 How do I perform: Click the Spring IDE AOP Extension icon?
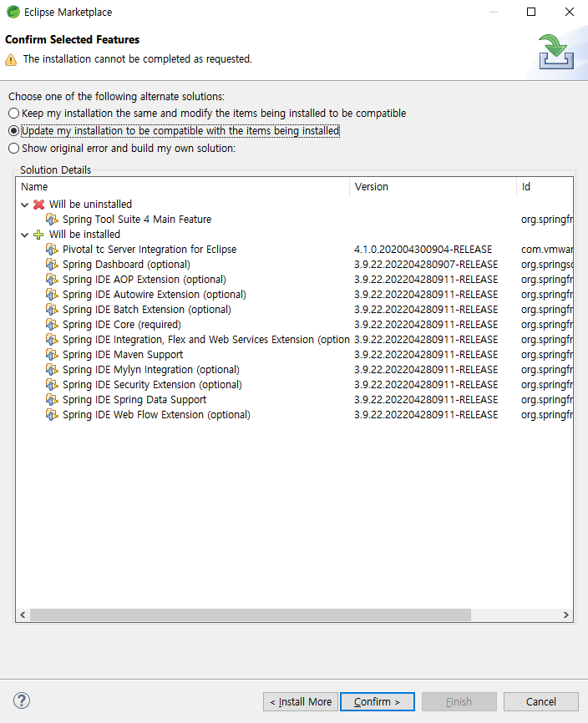pos(52,280)
